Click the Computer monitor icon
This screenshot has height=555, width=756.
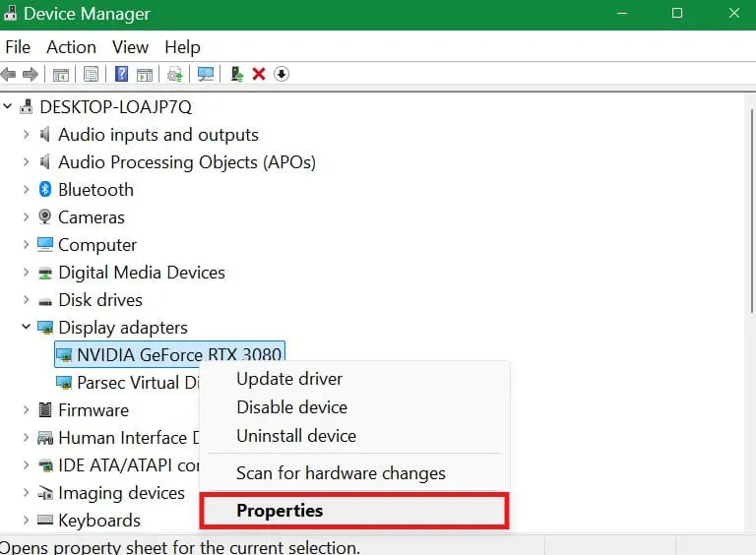pyautogui.click(x=45, y=244)
